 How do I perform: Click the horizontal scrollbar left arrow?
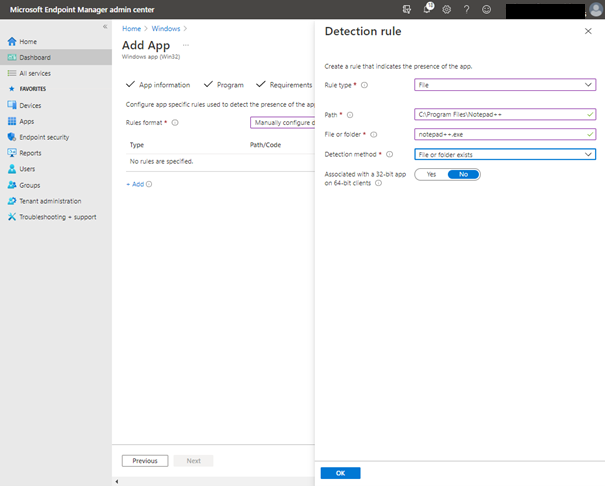tap(117, 481)
